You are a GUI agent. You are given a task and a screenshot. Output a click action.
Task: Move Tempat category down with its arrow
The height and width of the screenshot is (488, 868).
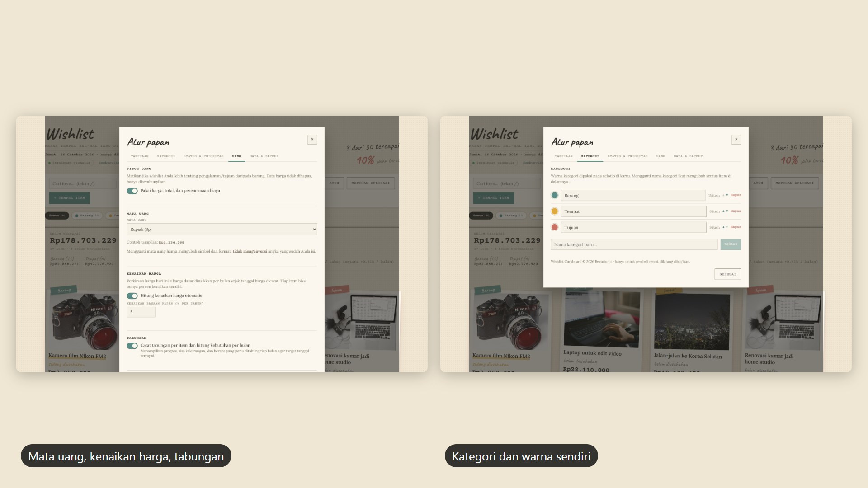pyautogui.click(x=727, y=211)
